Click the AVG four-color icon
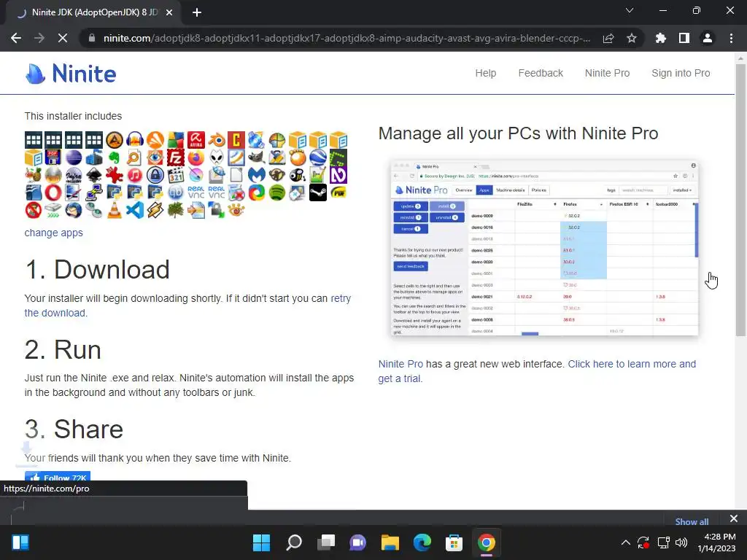Viewport: 747px width, 560px height. 175,140
